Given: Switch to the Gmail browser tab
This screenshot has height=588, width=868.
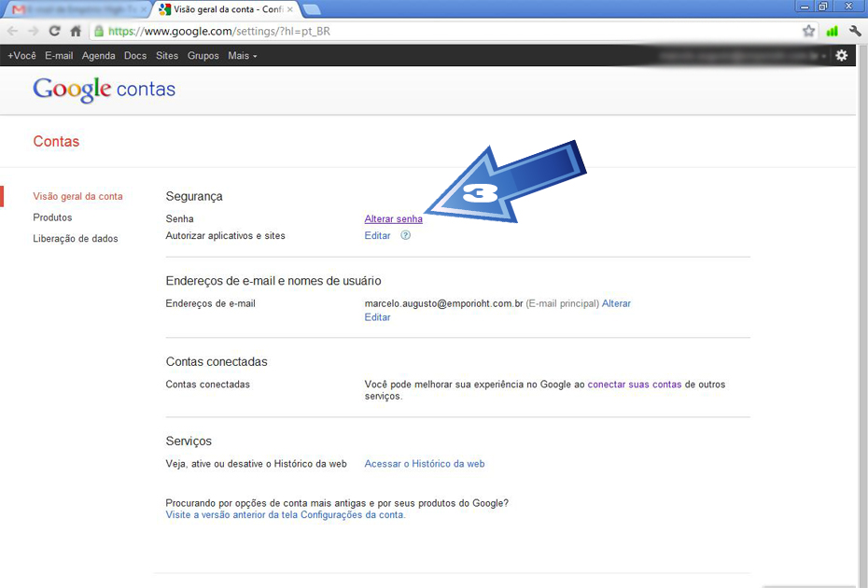Looking at the screenshot, I should pos(77,9).
